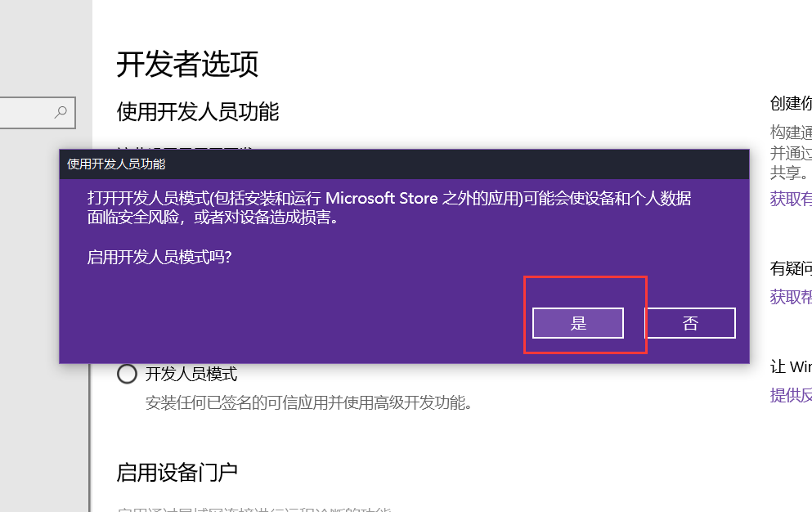Select the 开发人员模式 radio button
812x512 pixels.
coord(127,374)
